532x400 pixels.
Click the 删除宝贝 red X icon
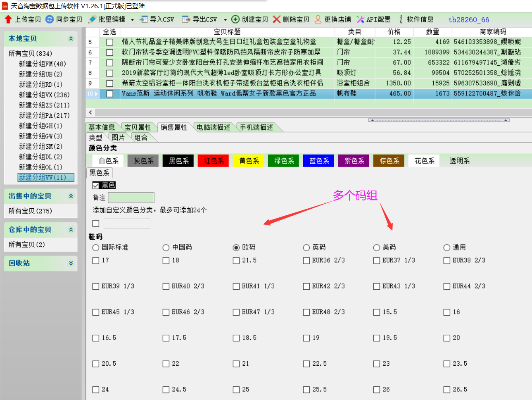click(277, 19)
